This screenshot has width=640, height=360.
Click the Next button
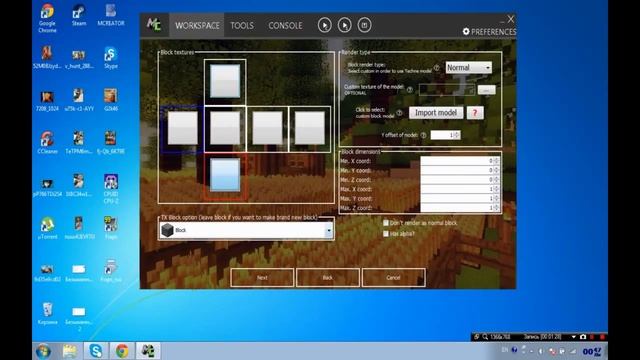click(262, 278)
